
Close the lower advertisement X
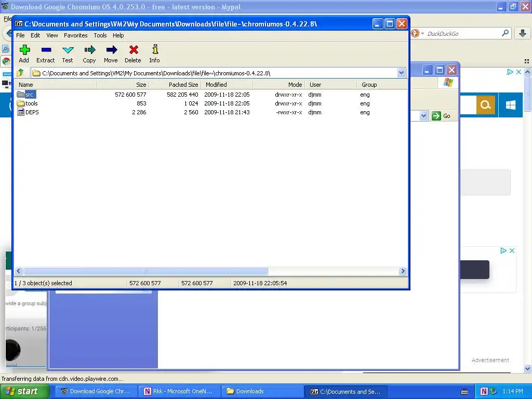tap(512, 250)
